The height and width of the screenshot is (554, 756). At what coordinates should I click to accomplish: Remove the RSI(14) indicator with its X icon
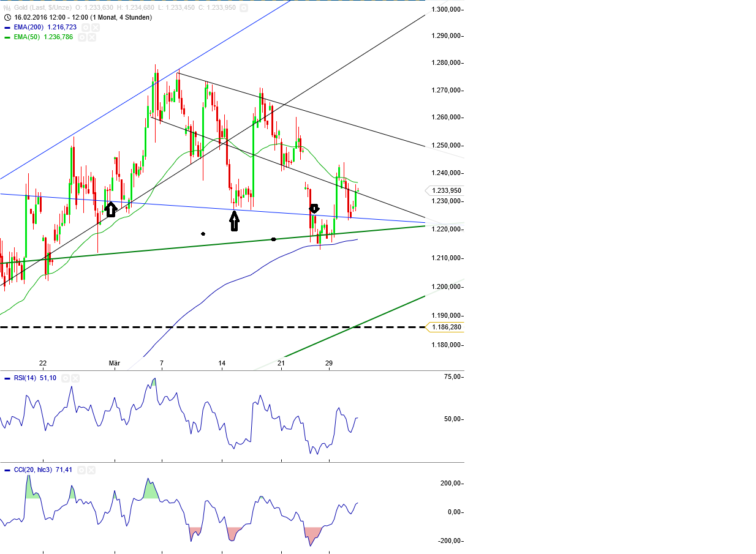click(x=75, y=378)
